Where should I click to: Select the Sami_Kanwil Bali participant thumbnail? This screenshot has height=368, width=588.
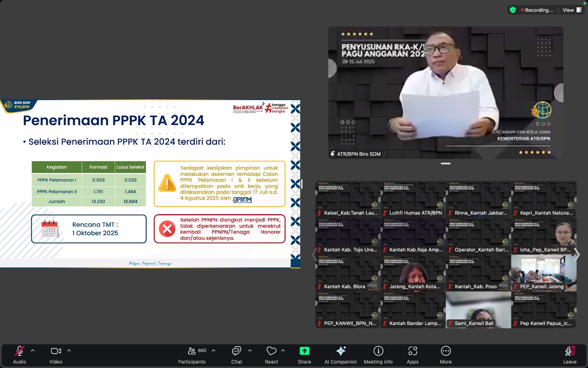point(478,309)
